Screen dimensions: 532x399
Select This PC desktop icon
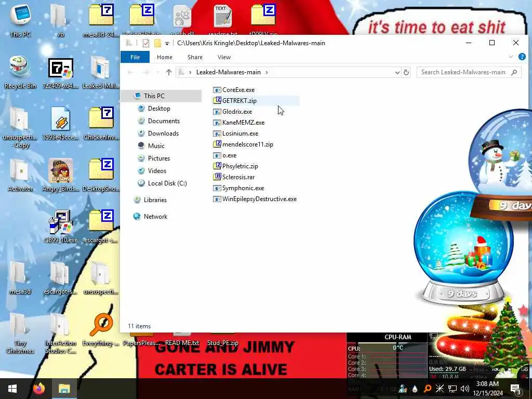[20, 20]
